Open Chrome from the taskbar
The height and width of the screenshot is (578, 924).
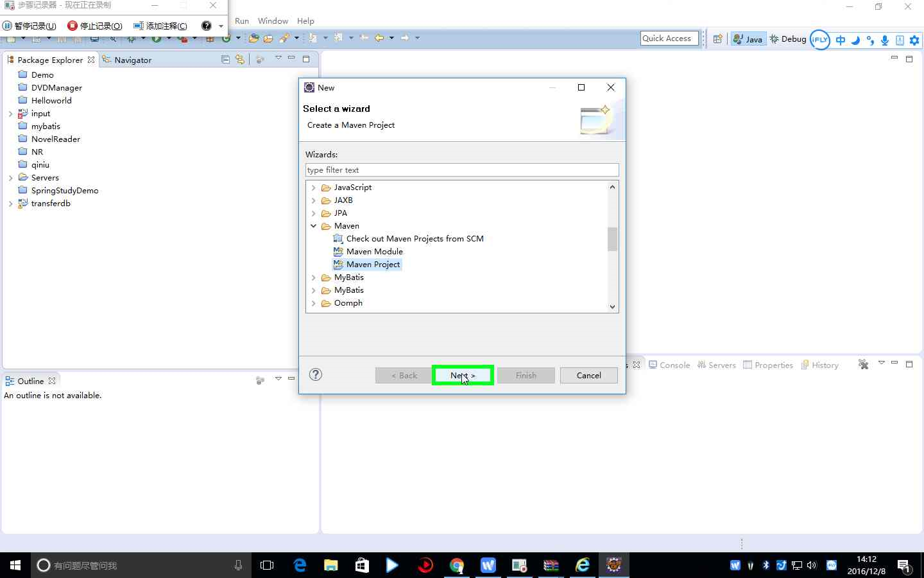456,565
